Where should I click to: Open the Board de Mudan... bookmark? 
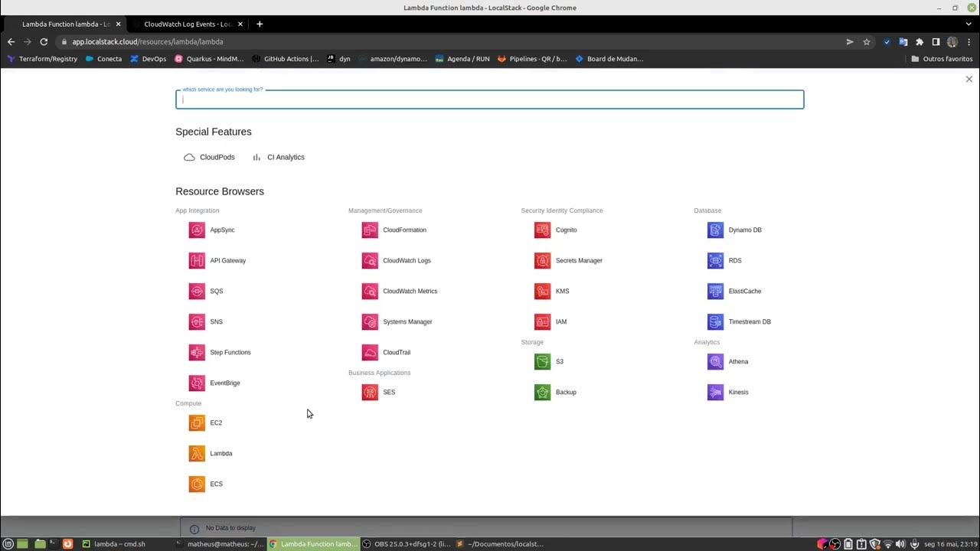click(609, 59)
